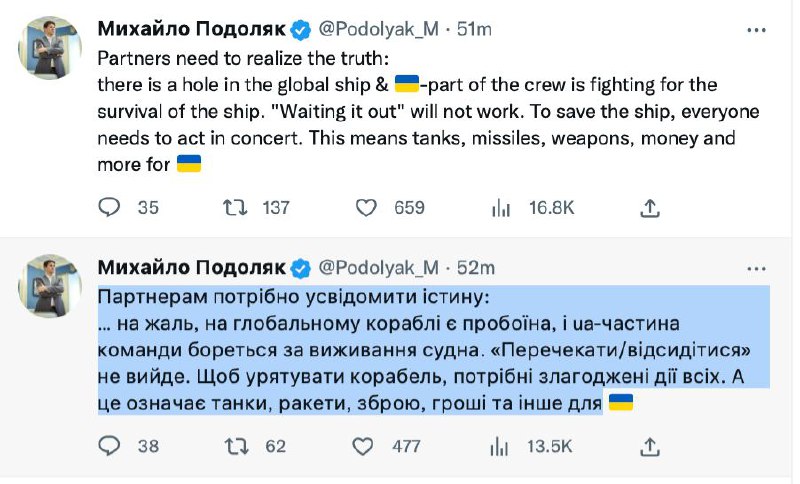Open the author's avatar in first tweet
This screenshot has width=800, height=484.
50,47
